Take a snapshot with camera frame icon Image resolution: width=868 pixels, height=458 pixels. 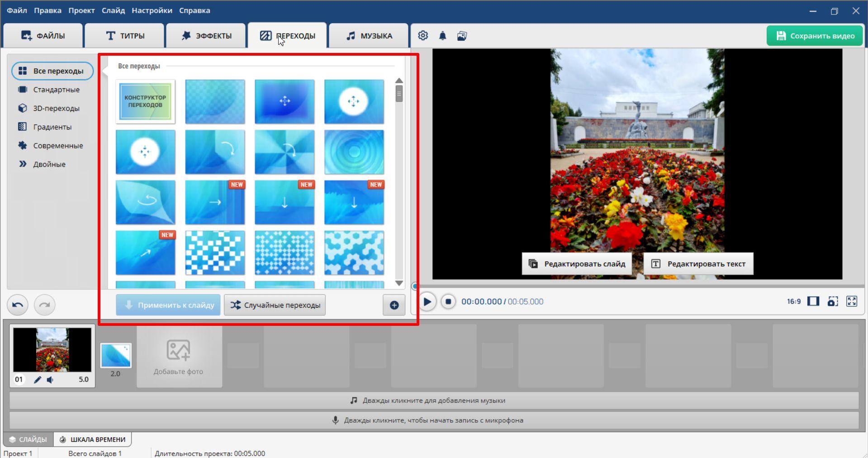coord(833,301)
